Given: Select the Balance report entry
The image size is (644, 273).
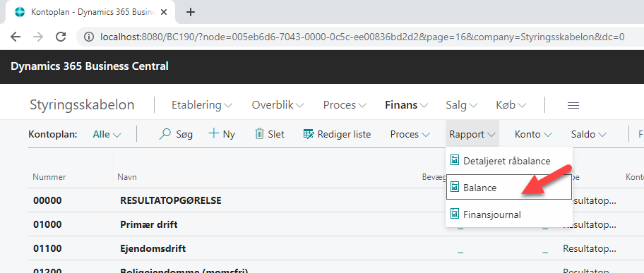Looking at the screenshot, I should coord(509,188).
